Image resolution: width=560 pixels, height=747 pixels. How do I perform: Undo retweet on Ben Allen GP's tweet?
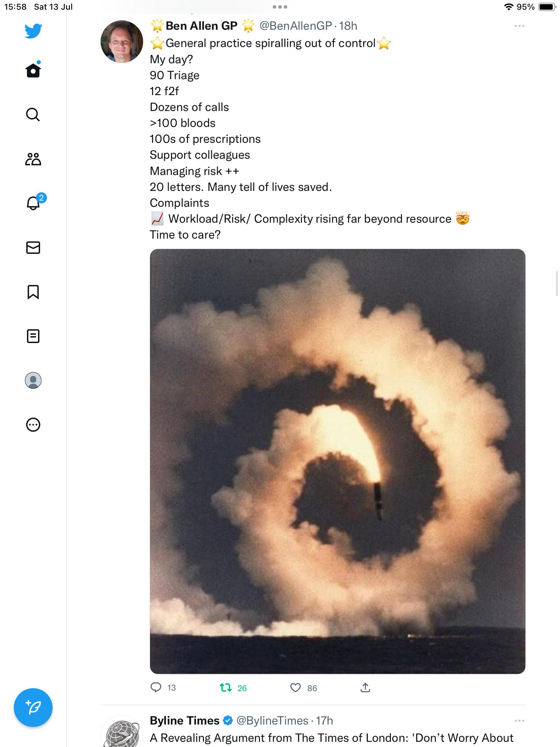point(226,688)
